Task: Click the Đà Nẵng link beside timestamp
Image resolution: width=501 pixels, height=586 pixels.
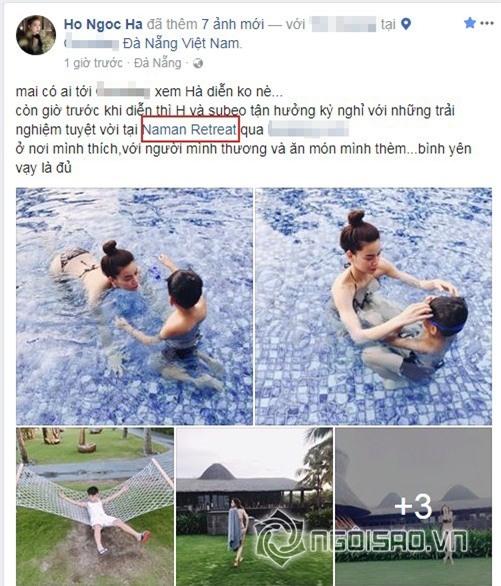Action: point(158,63)
